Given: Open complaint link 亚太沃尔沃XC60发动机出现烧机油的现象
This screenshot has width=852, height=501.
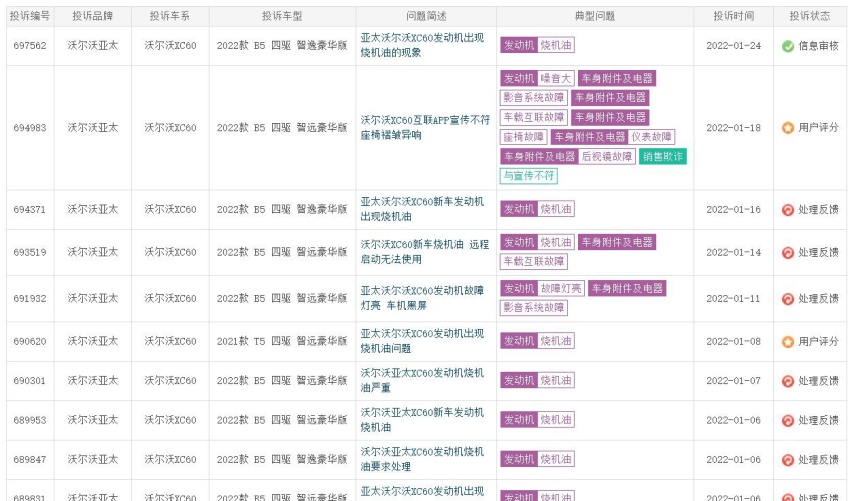Looking at the screenshot, I should click(x=422, y=45).
